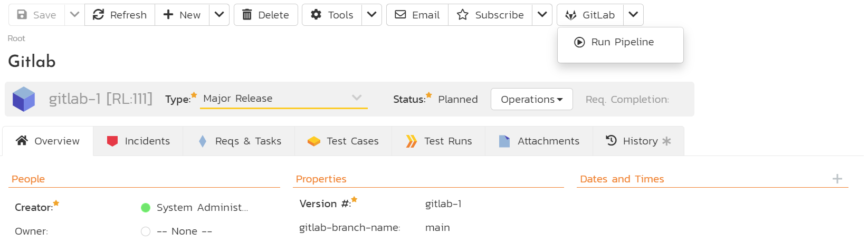Click the envelope icon on Email

point(400,14)
